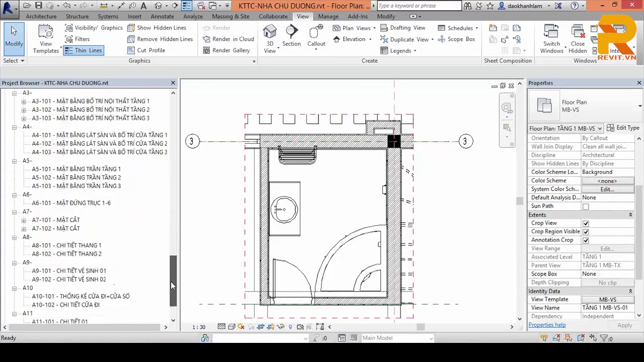Create a Drafting View

[x=403, y=28]
